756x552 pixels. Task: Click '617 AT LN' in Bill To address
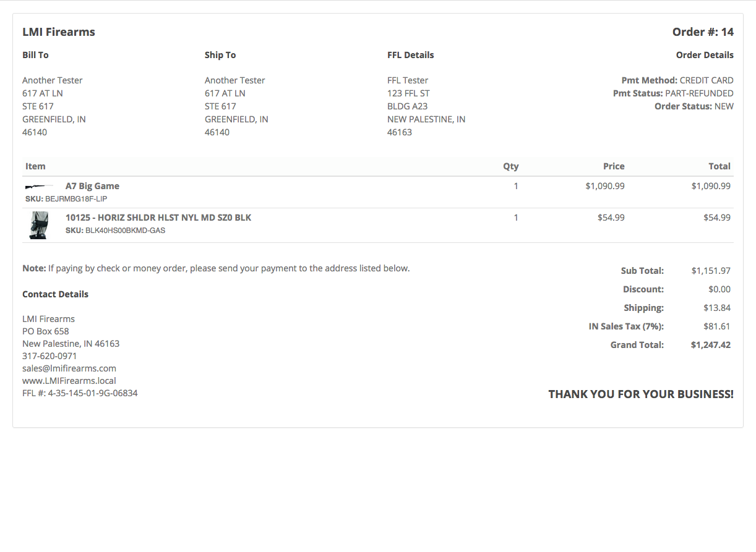pos(43,93)
